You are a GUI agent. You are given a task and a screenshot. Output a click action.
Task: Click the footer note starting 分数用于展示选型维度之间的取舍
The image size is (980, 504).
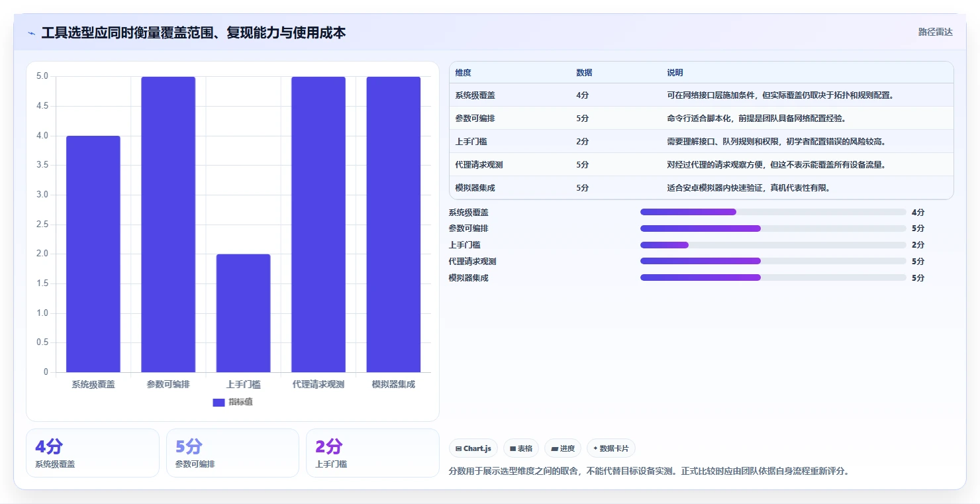tap(649, 472)
